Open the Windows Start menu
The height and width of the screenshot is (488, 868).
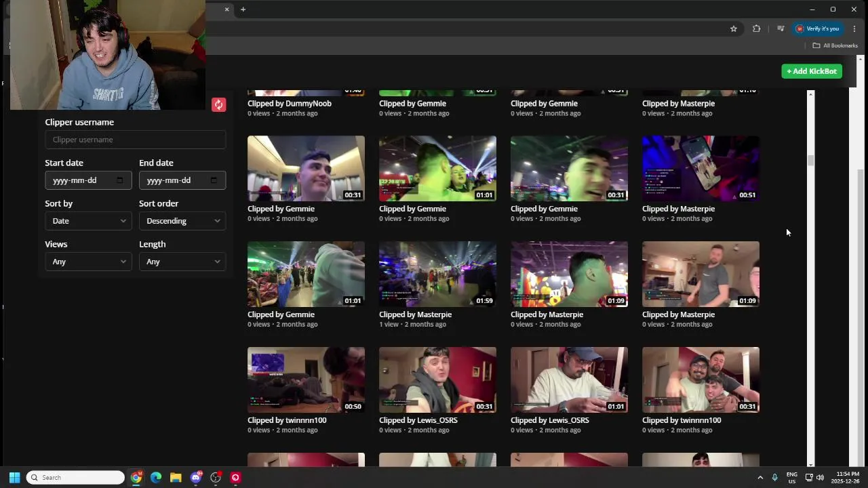pos(14,477)
